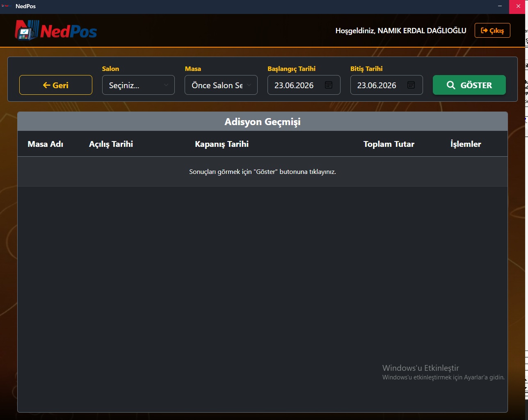Click the Bitiş Tarihi date field

(386, 85)
